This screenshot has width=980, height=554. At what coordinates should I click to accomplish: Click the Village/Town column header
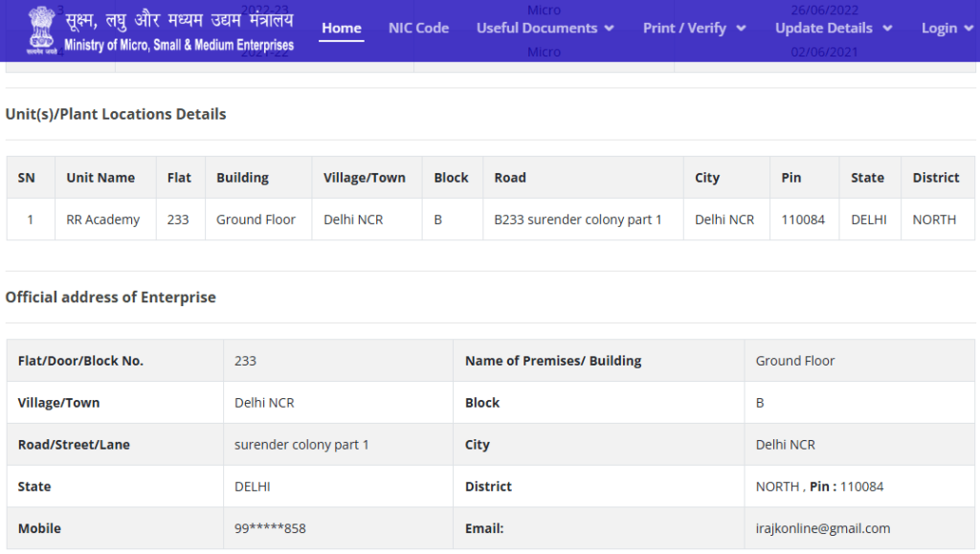tap(365, 177)
